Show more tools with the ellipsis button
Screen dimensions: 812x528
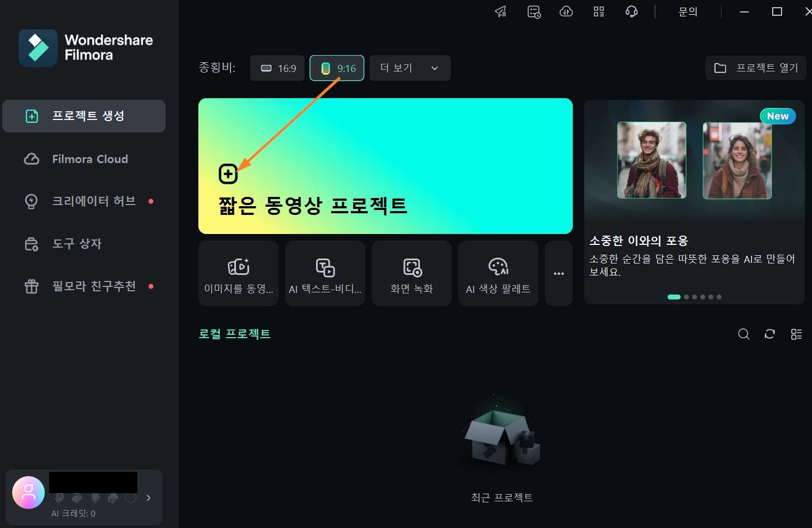[559, 273]
